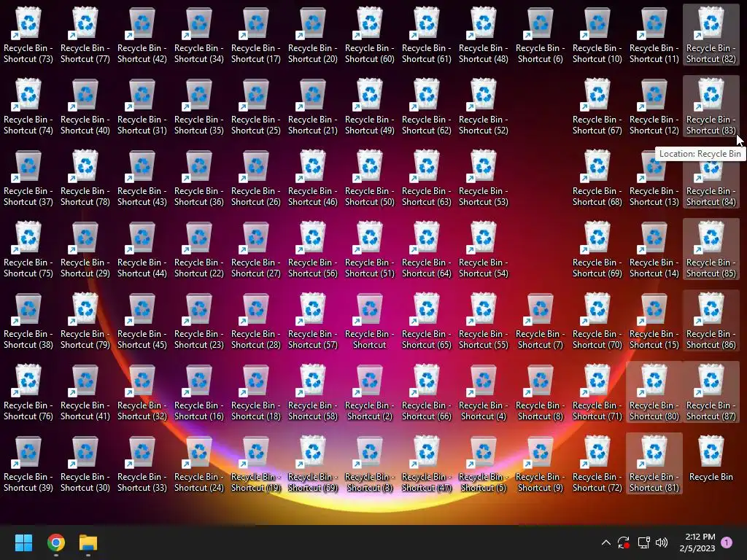The image size is (747, 560).
Task: Open the network status tray icon
Action: tap(644, 542)
